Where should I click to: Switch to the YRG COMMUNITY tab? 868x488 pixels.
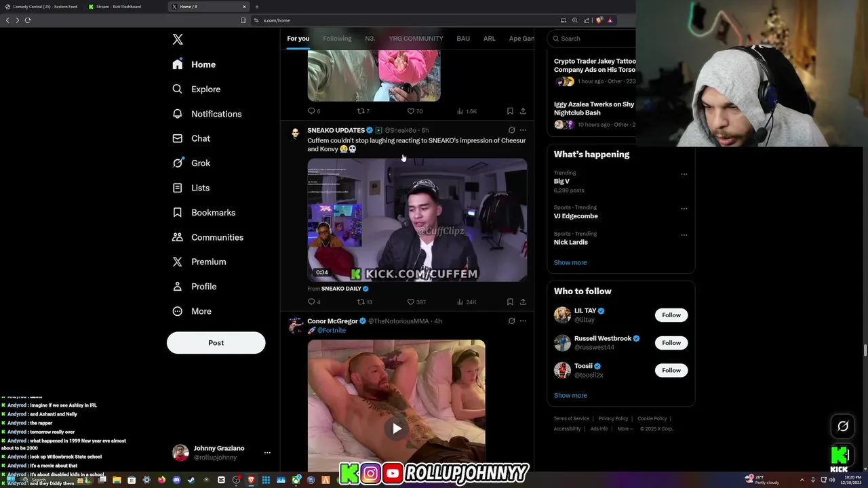(416, 39)
